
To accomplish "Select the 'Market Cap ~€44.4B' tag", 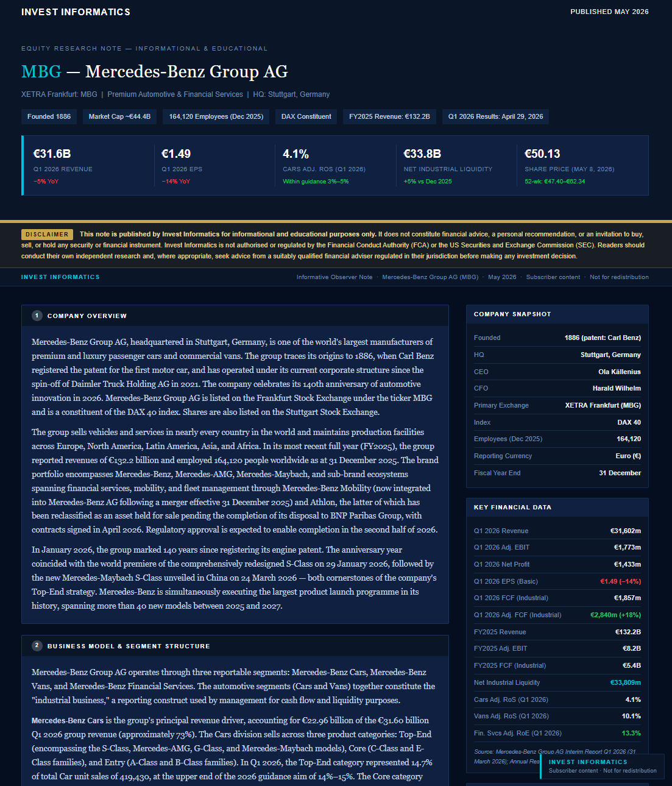I will click(x=119, y=116).
